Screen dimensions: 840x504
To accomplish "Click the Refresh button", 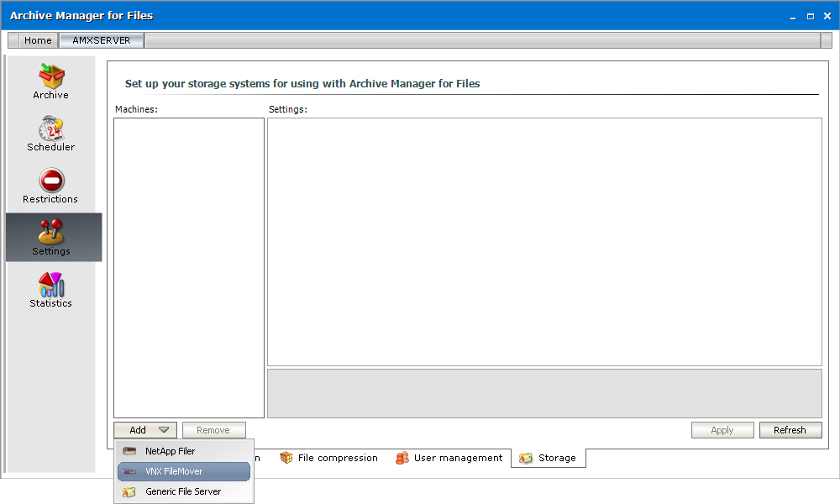I will coord(790,430).
